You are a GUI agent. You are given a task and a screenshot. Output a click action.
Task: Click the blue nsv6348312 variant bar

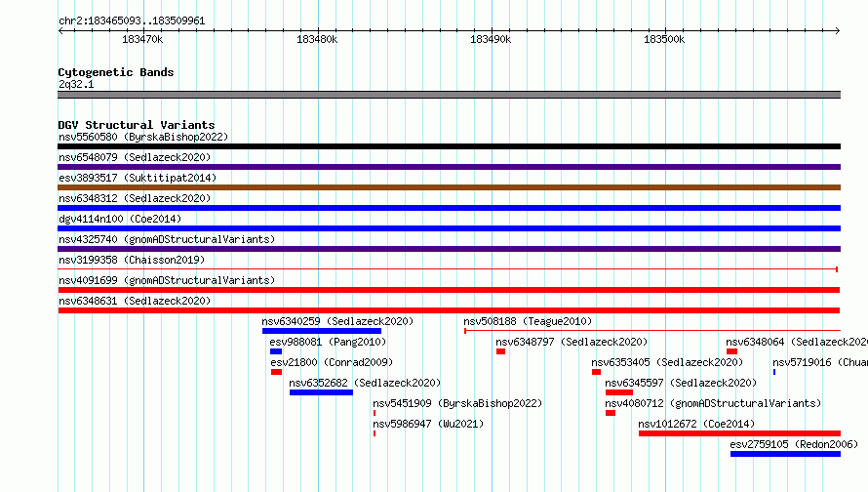pyautogui.click(x=449, y=208)
